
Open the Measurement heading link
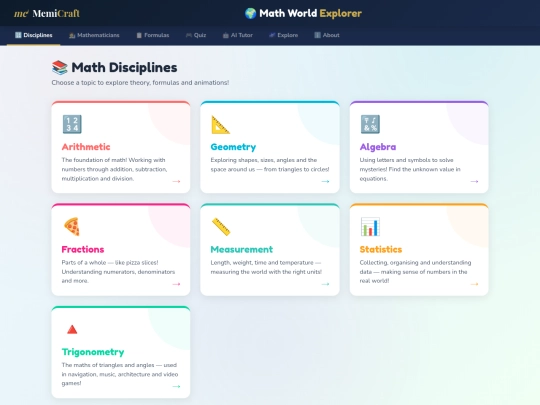click(241, 249)
